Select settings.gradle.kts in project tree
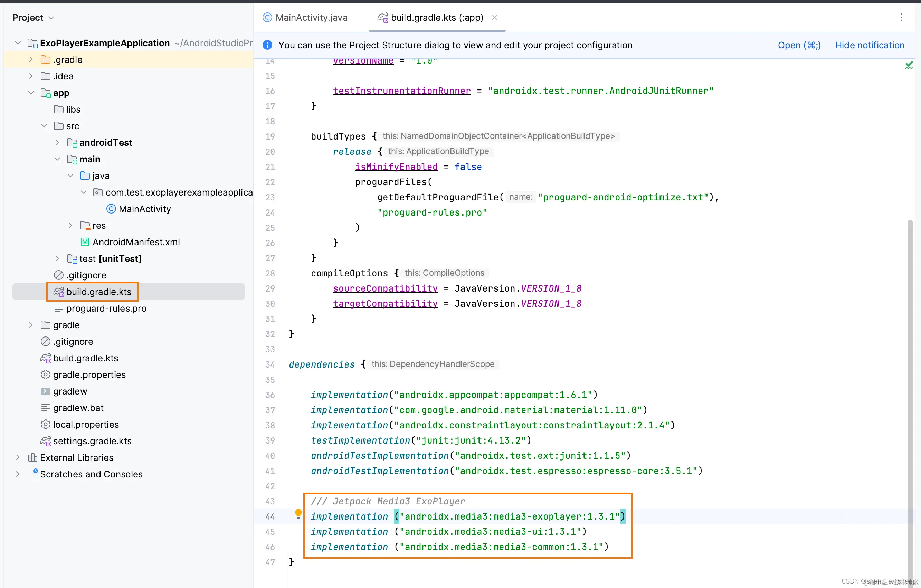The image size is (921, 588). (x=92, y=441)
